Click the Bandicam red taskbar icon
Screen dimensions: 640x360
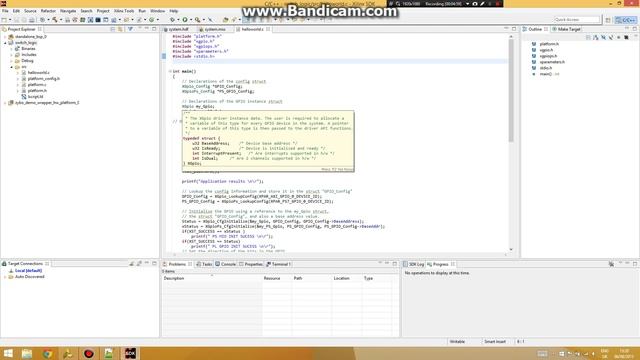coord(89,353)
